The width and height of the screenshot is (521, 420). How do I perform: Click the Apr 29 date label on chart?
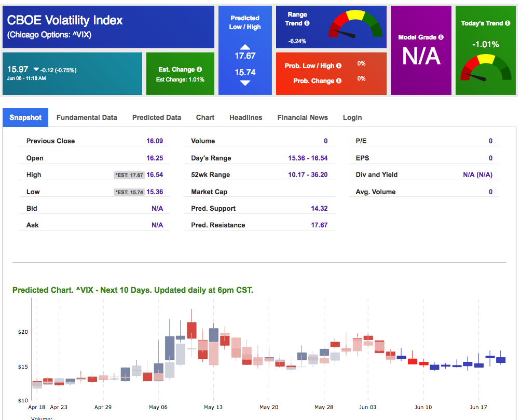pos(103,407)
